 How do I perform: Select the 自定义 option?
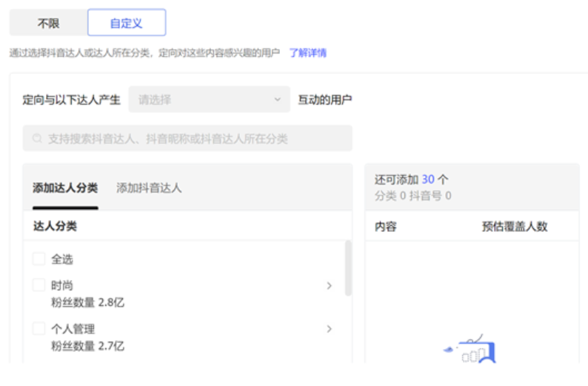tap(127, 23)
